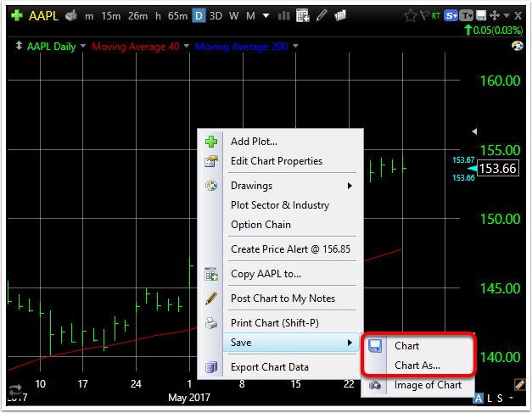Image resolution: width=532 pixels, height=413 pixels.
Task: Select Print Chart (Shift-P)
Action: (x=275, y=323)
